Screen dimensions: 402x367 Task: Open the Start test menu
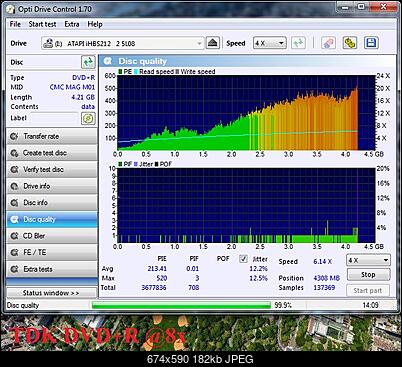click(x=42, y=24)
